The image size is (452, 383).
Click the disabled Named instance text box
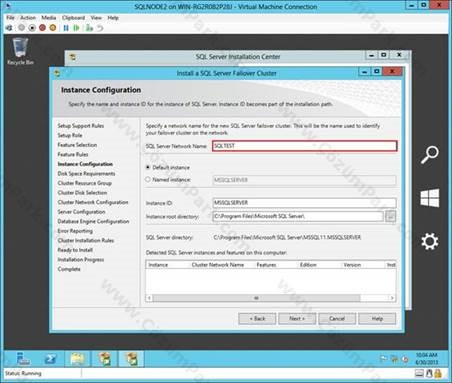pos(304,180)
